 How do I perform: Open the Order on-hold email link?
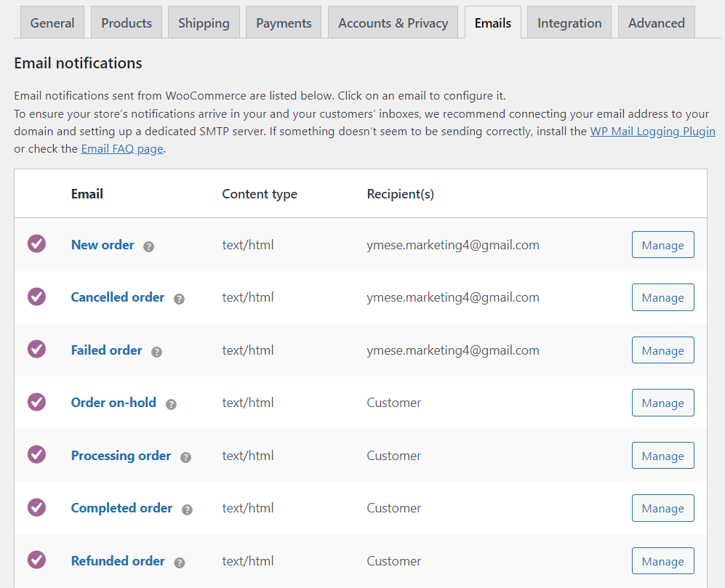(x=113, y=403)
